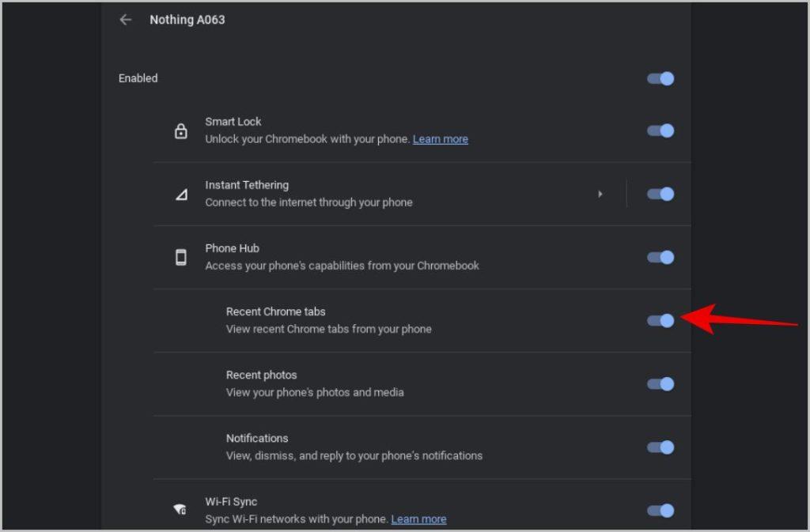
Task: Click the Notifications heading
Action: [x=257, y=439]
